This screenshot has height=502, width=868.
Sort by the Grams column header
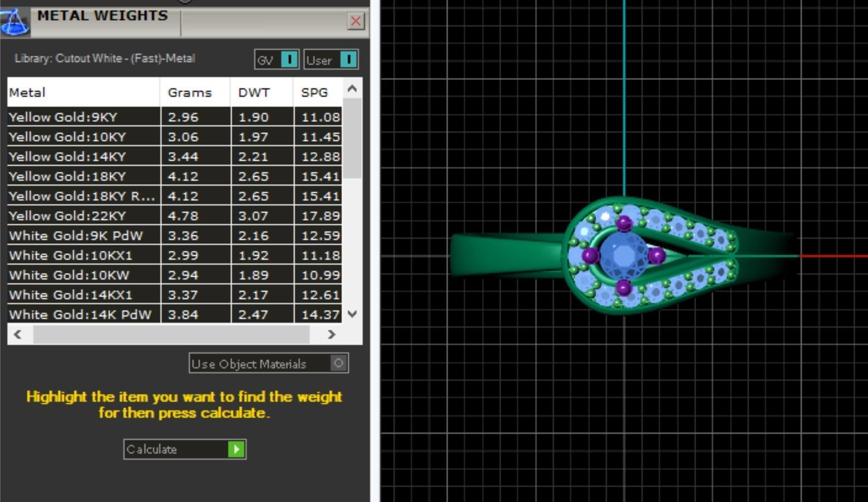tap(195, 92)
